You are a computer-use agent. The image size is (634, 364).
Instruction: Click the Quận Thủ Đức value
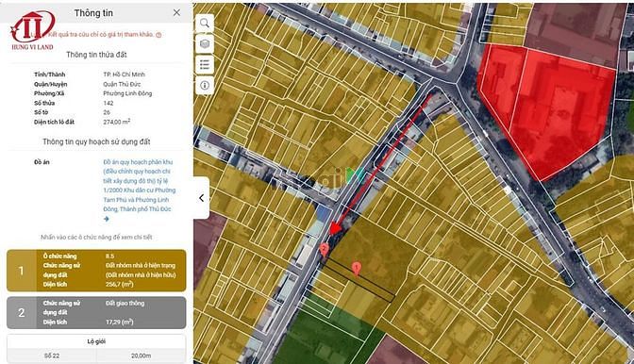coord(122,84)
